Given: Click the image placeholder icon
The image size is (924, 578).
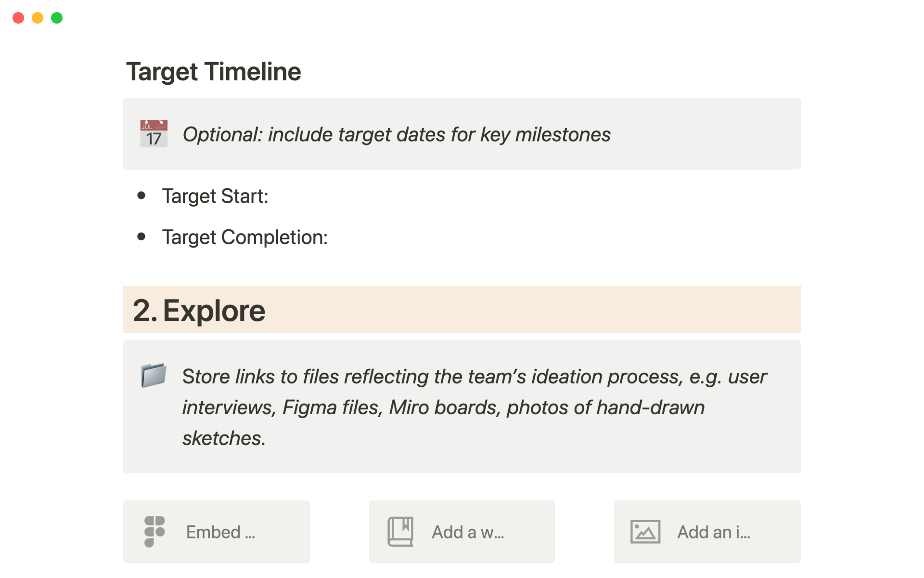Looking at the screenshot, I should point(645,532).
